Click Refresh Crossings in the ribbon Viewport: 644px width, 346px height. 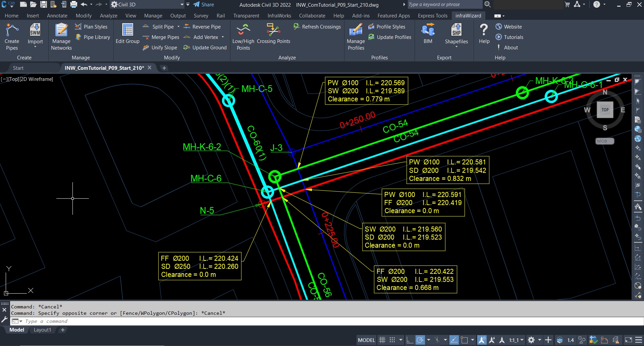pyautogui.click(x=317, y=27)
